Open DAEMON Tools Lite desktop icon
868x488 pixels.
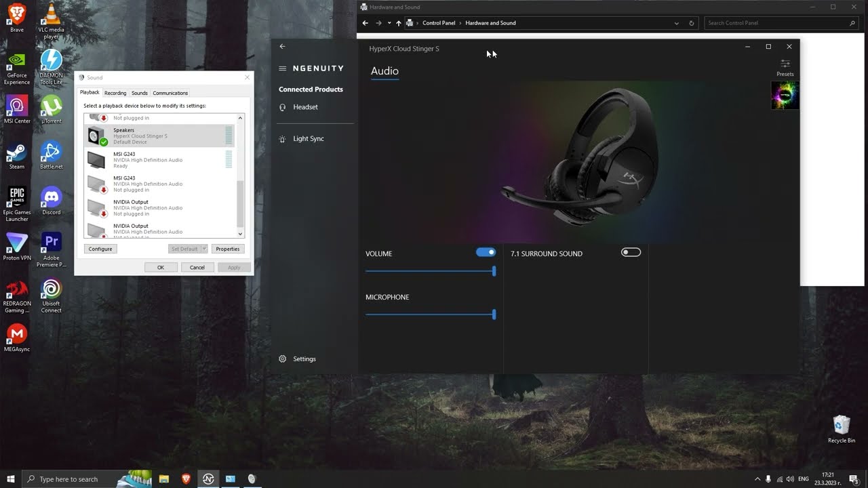click(x=52, y=68)
